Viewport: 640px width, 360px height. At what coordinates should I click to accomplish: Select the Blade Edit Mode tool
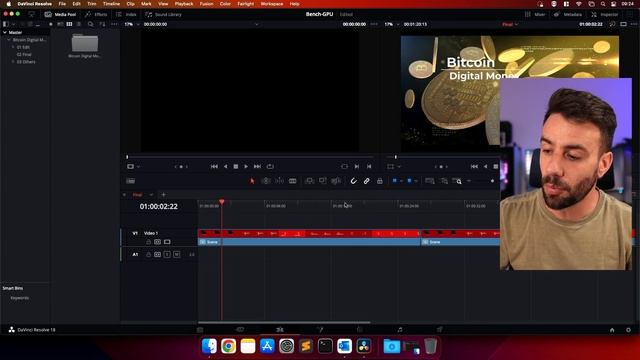pyautogui.click(x=293, y=181)
